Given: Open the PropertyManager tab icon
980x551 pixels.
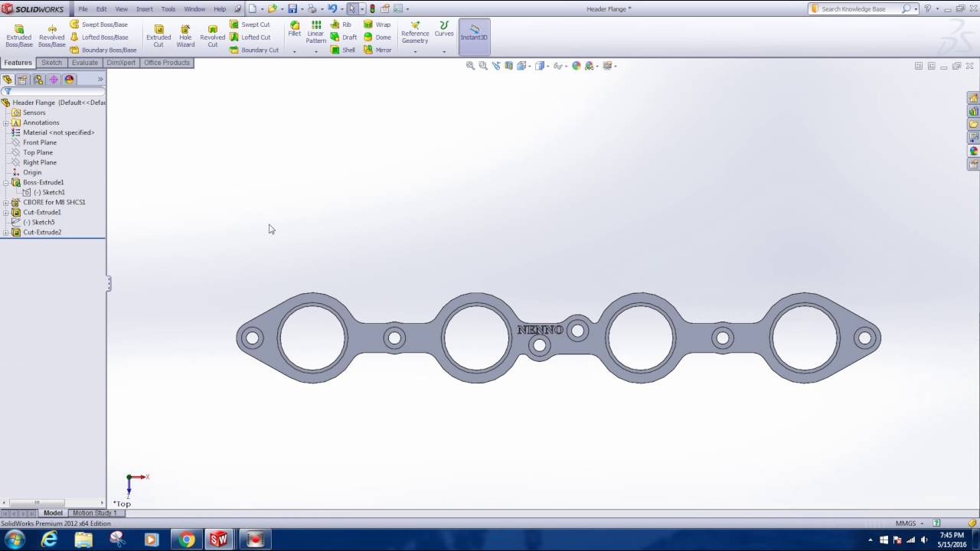Looking at the screenshot, I should [x=22, y=80].
